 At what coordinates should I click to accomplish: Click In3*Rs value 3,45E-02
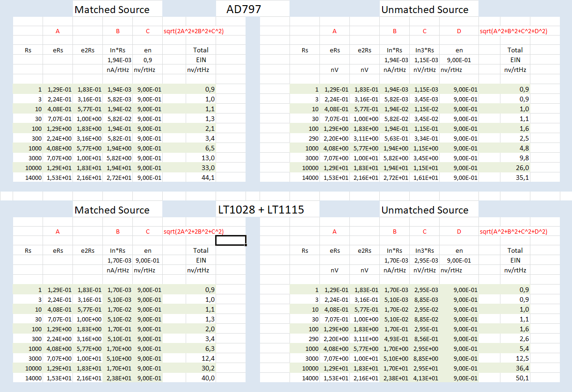(x=427, y=119)
